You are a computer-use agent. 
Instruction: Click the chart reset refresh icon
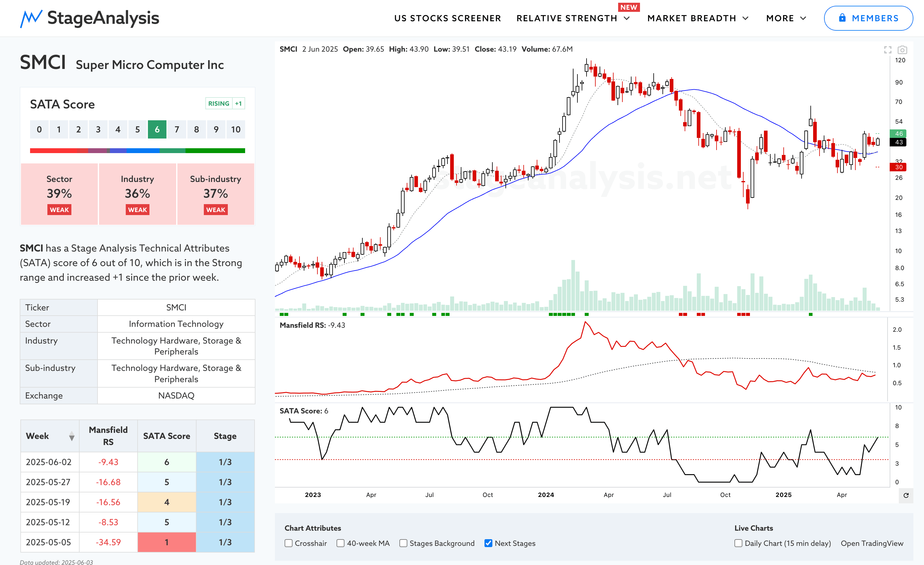906,495
